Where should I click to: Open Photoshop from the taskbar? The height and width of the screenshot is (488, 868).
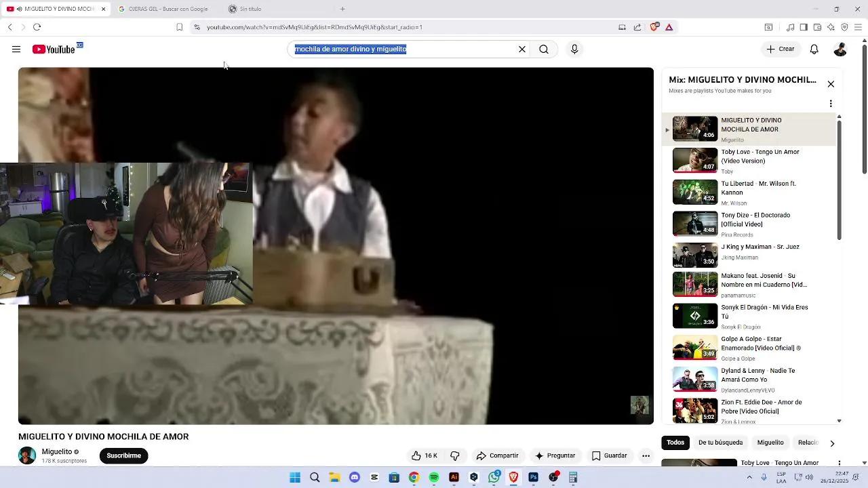534,477
